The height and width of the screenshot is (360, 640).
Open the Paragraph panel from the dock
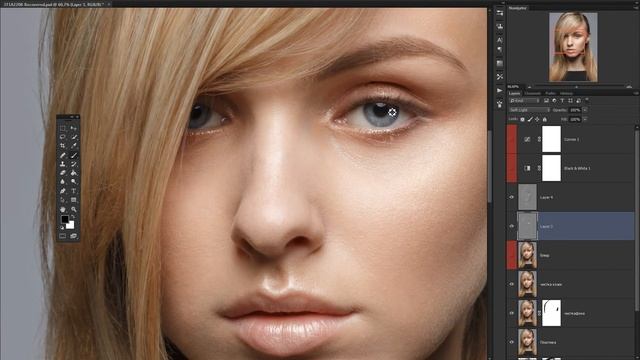pyautogui.click(x=500, y=49)
